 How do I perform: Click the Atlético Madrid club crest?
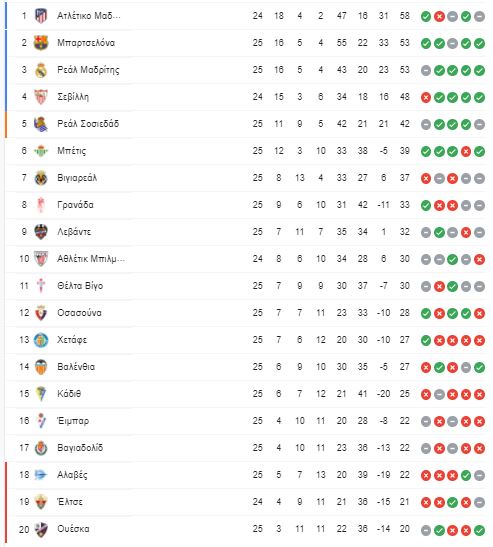tap(41, 16)
